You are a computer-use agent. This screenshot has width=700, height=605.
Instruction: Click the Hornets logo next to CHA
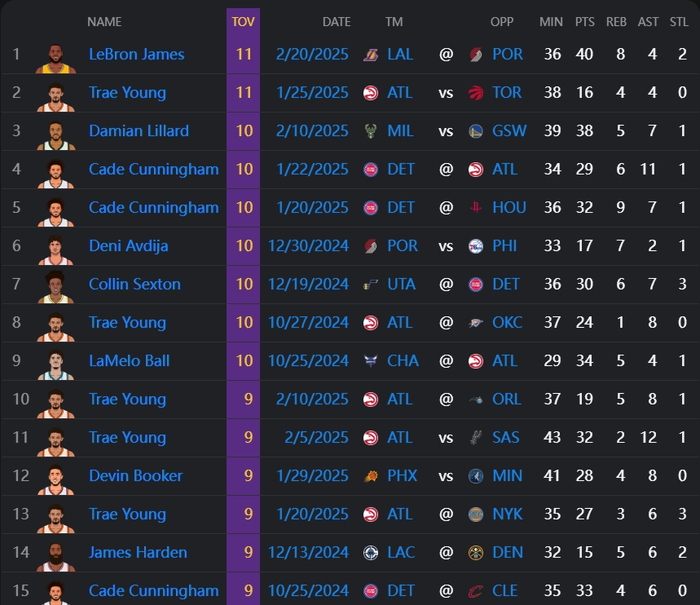[x=371, y=361]
